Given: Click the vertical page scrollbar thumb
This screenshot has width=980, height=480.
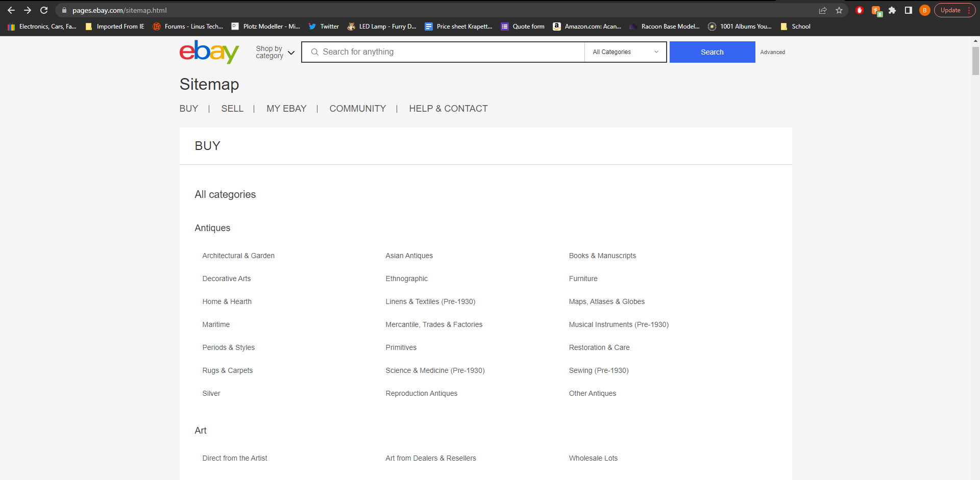Looking at the screenshot, I should tap(975, 61).
